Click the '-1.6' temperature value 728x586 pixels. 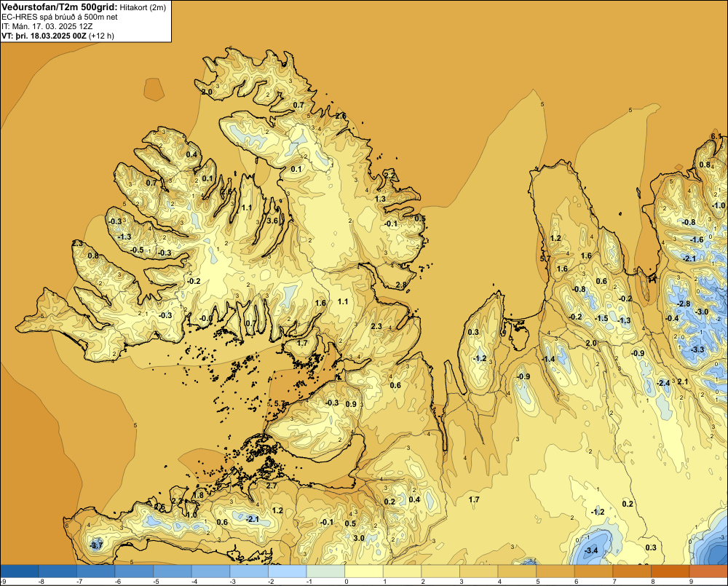click(697, 239)
